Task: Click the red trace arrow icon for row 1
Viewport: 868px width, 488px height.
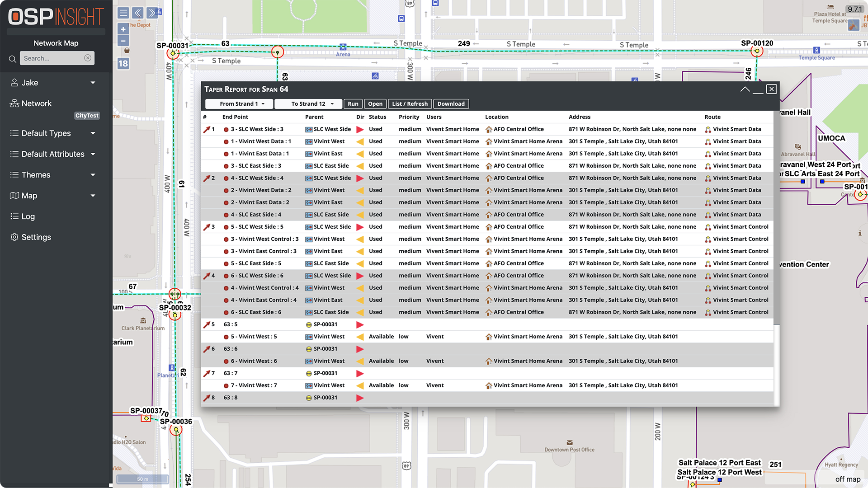Action: pyautogui.click(x=207, y=129)
